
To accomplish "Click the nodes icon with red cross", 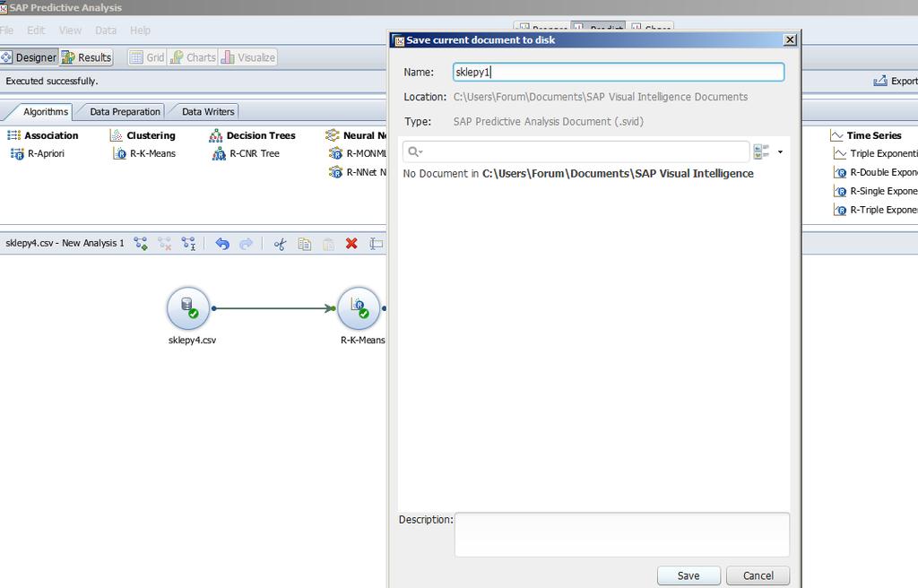I will point(165,244).
